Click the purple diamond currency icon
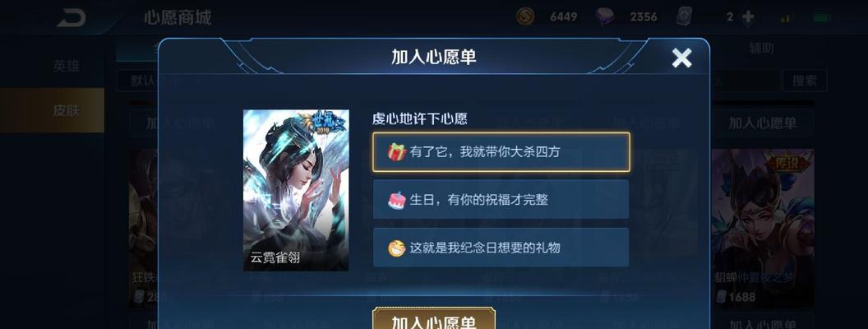The width and height of the screenshot is (868, 329). pos(605,16)
